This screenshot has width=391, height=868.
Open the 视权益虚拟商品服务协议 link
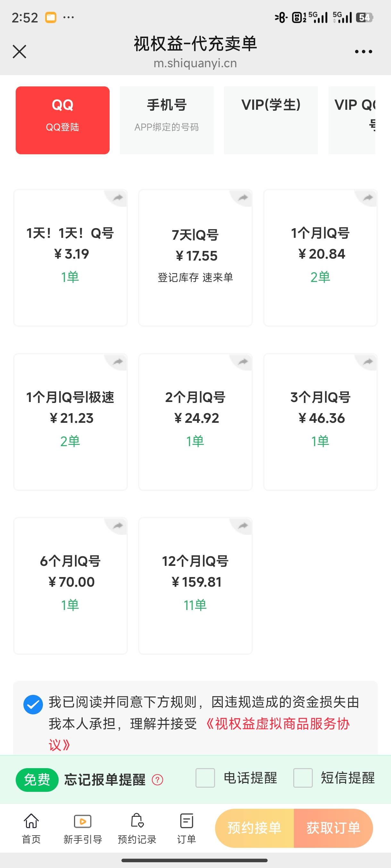point(277,724)
